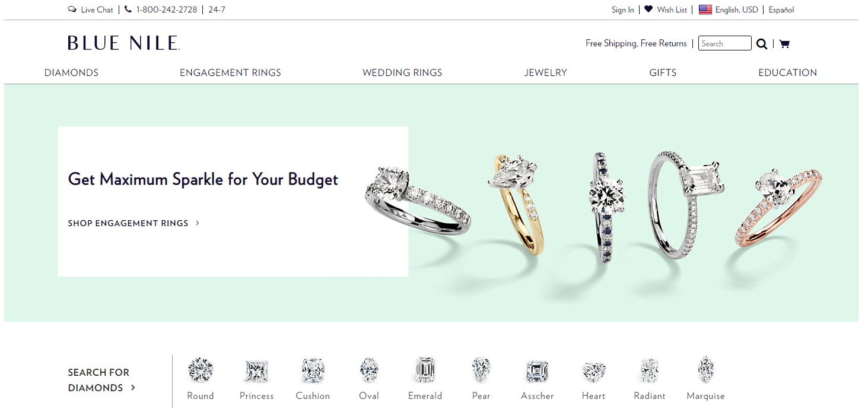Select the Round diamond shape icon
The width and height of the screenshot is (868, 412).
(x=201, y=370)
